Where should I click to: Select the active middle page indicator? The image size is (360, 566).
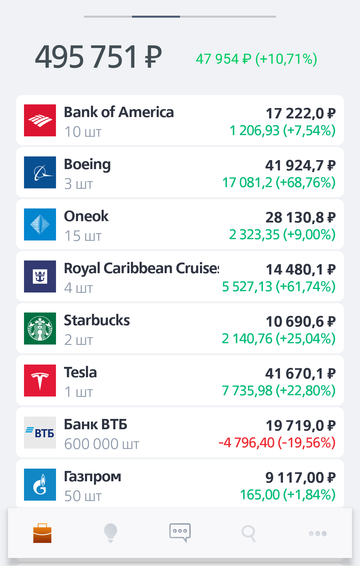click(x=156, y=16)
